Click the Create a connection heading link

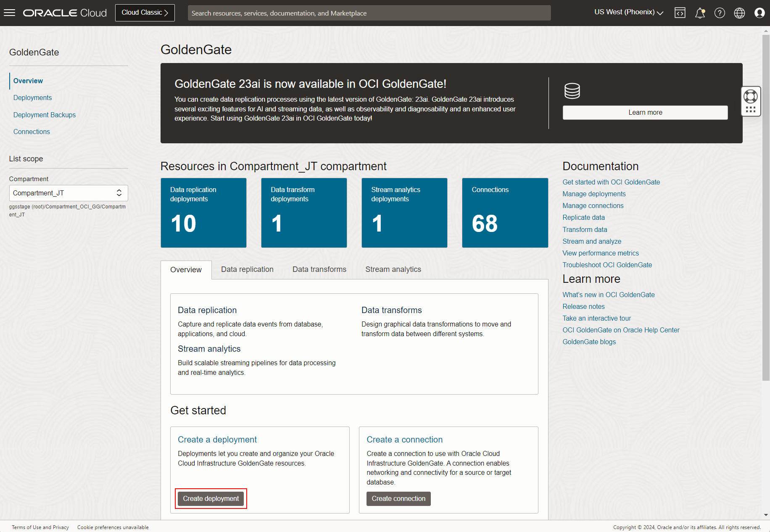tap(404, 440)
